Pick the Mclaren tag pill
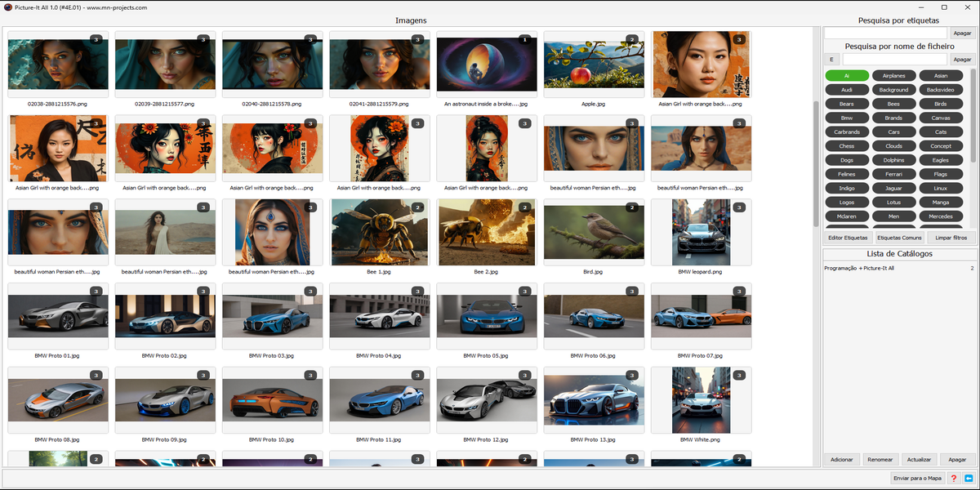The width and height of the screenshot is (980, 490). pos(847,216)
